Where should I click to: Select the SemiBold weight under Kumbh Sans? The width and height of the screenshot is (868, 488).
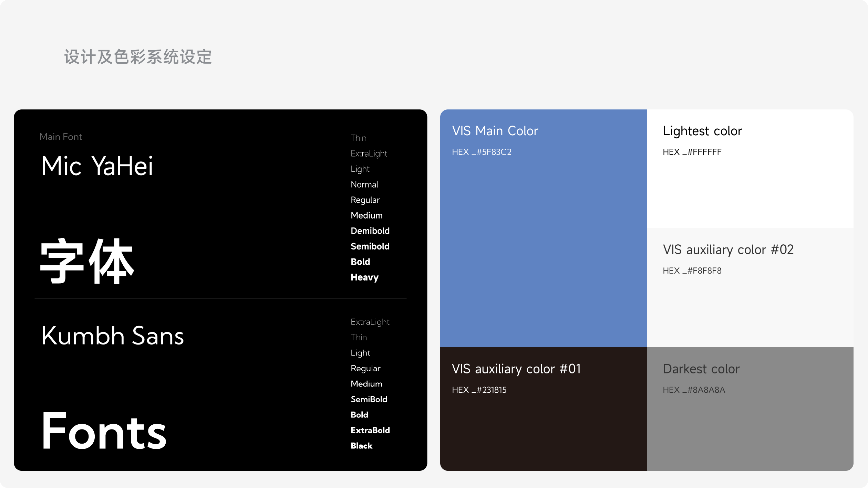pyautogui.click(x=369, y=399)
